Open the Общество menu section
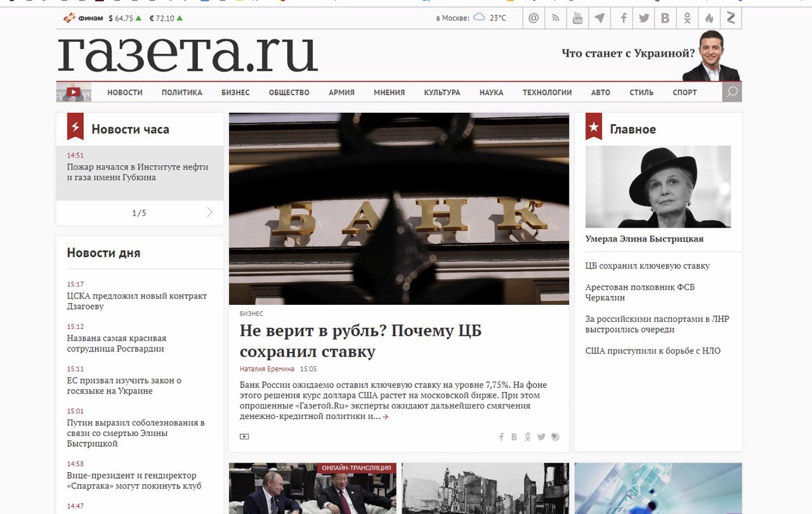 pyautogui.click(x=289, y=93)
